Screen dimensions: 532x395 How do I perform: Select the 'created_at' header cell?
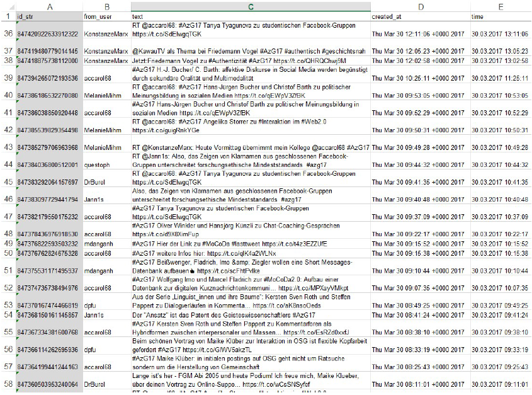(x=421, y=15)
